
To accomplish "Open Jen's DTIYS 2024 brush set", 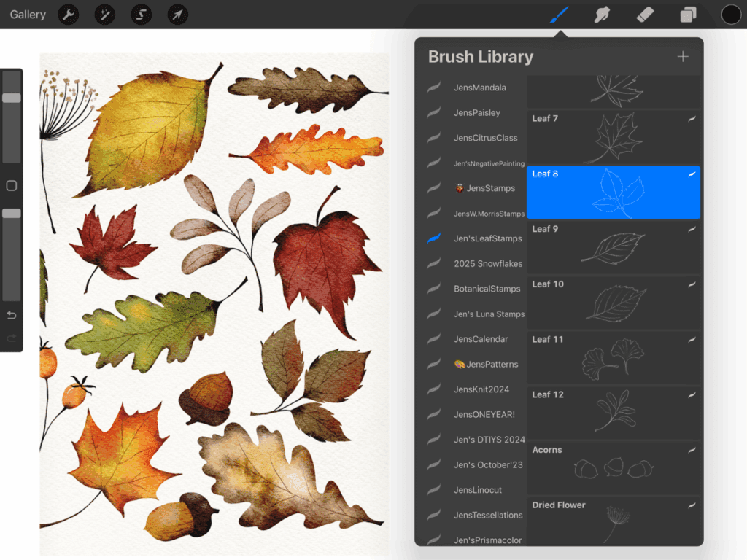I will coord(489,440).
